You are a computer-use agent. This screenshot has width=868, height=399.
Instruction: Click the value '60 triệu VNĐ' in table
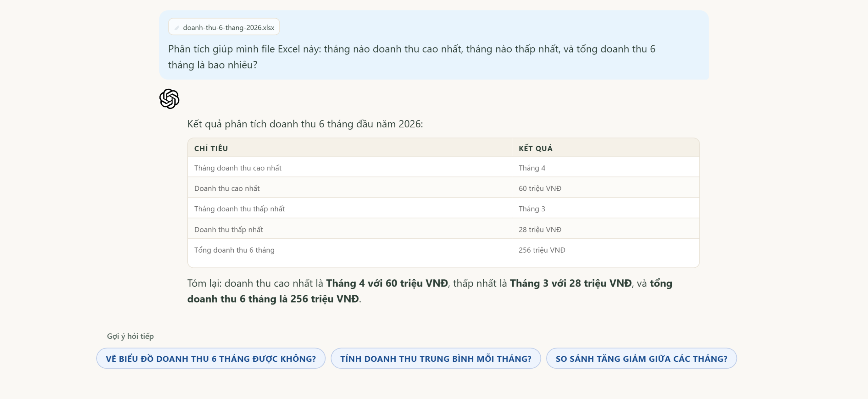tap(540, 188)
